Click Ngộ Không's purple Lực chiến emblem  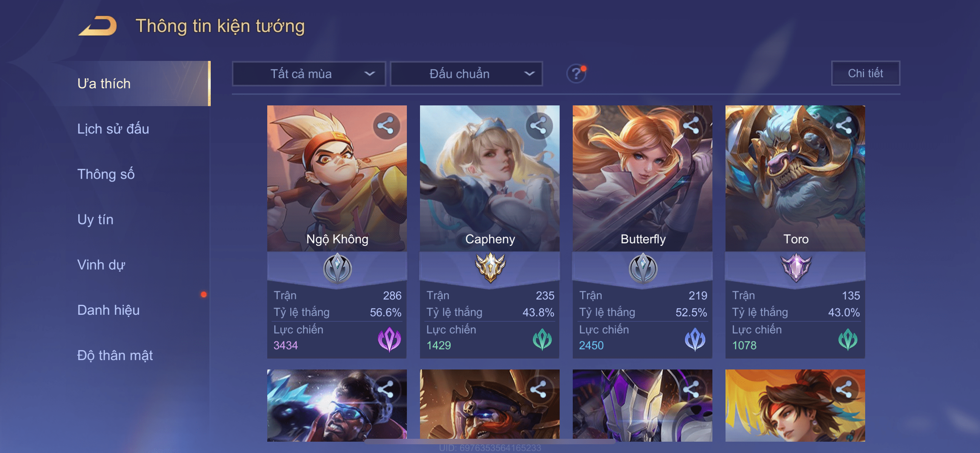tap(389, 339)
